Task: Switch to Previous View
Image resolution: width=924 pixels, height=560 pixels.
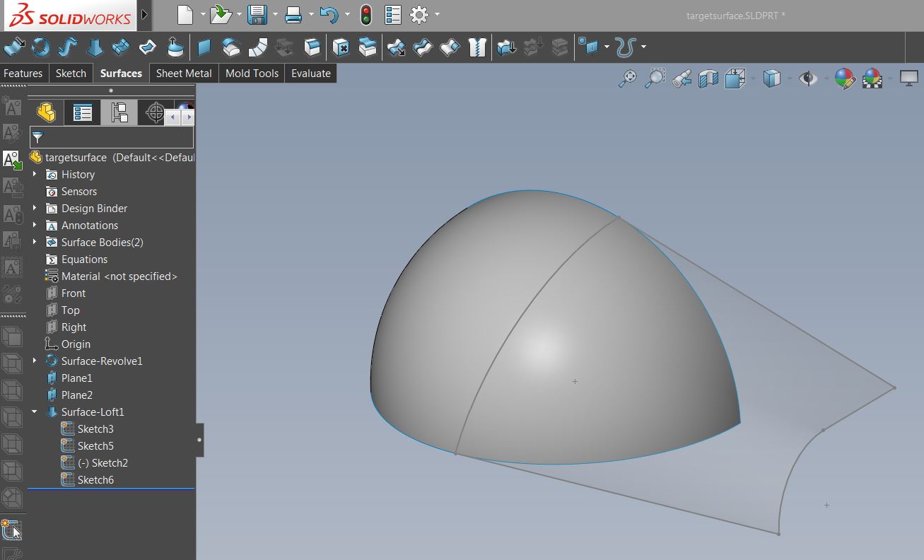Action: [682, 78]
